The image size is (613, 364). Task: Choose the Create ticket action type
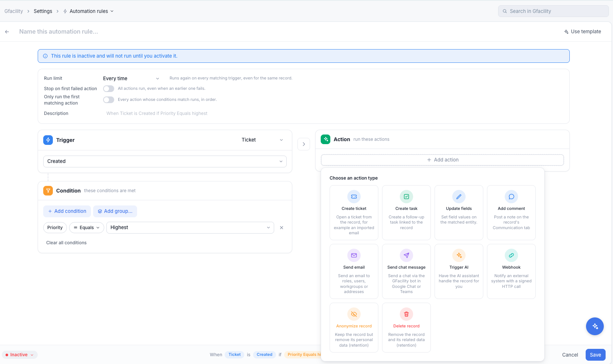point(354,212)
